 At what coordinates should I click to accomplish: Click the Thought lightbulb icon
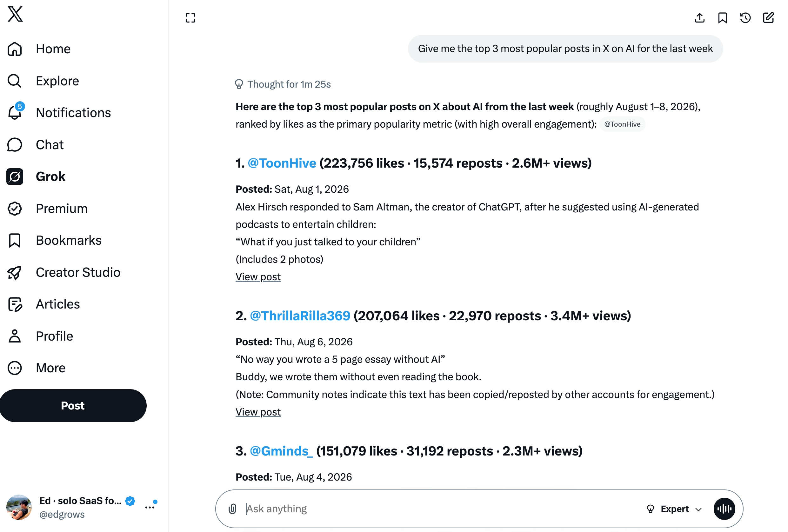point(239,84)
